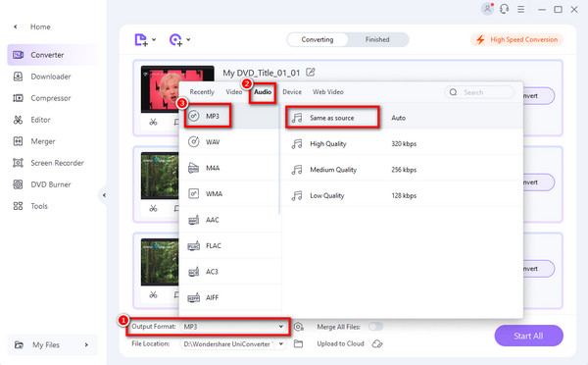The height and width of the screenshot is (365, 588).
Task: Click the format Search field
Action: 479,92
